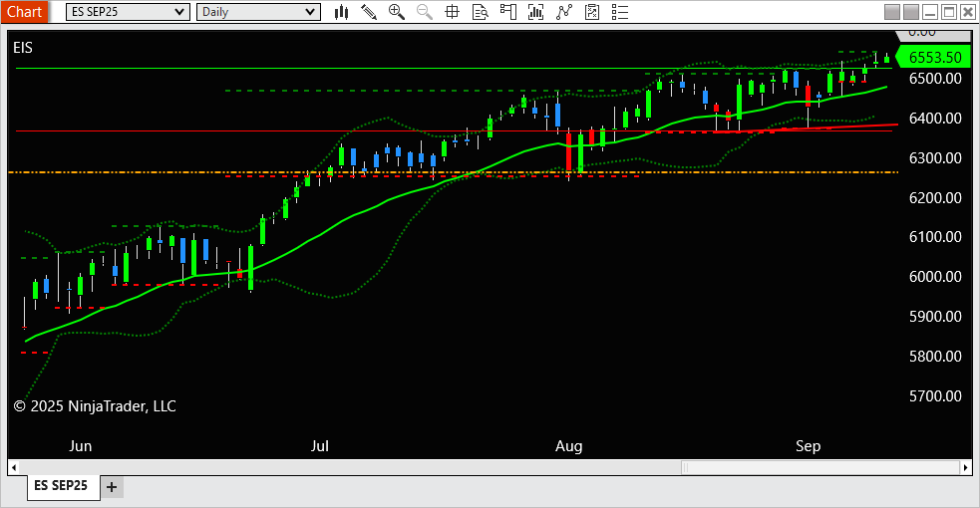Image resolution: width=980 pixels, height=508 pixels.
Task: Maximize the chart window
Action: pos(949,12)
